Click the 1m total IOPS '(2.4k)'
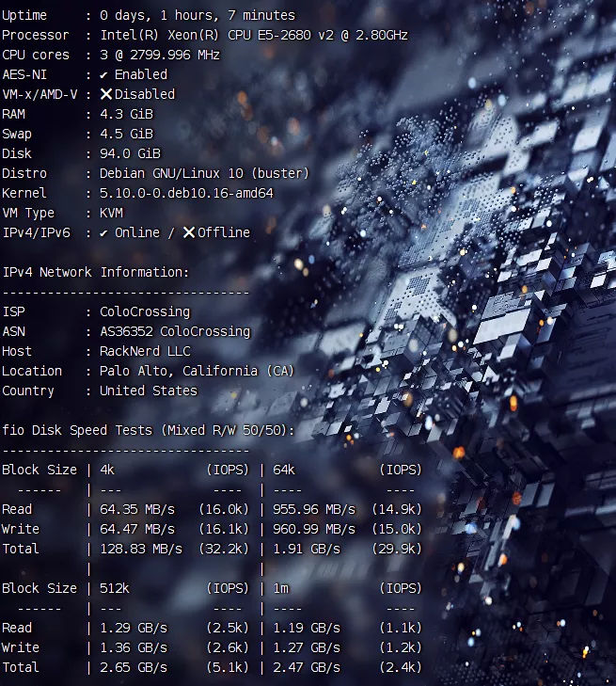Image resolution: width=616 pixels, height=686 pixels. click(x=401, y=667)
